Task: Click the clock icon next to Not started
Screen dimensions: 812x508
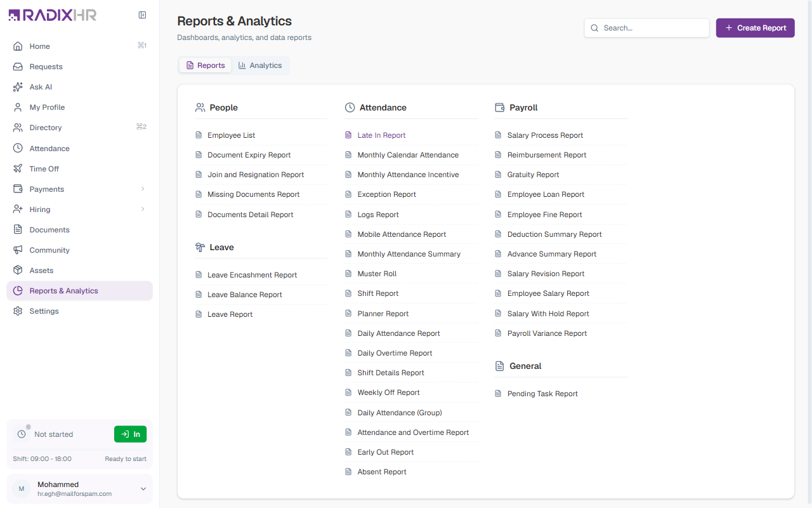Action: pos(22,434)
